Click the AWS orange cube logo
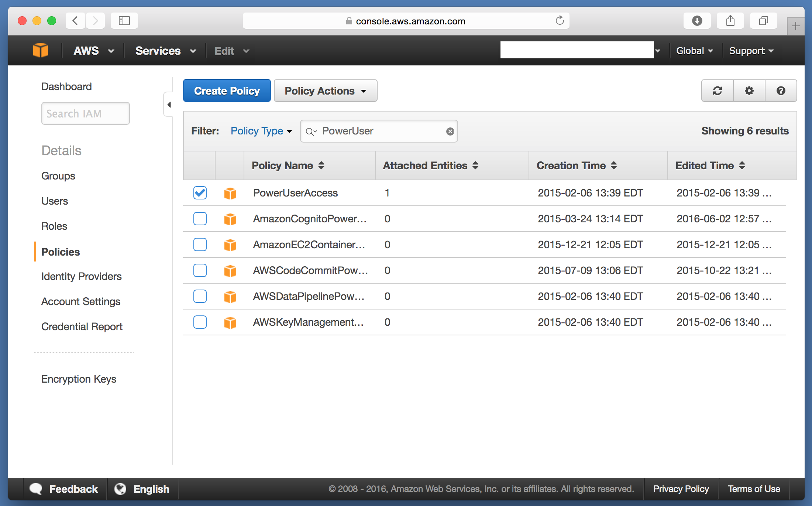 (41, 51)
